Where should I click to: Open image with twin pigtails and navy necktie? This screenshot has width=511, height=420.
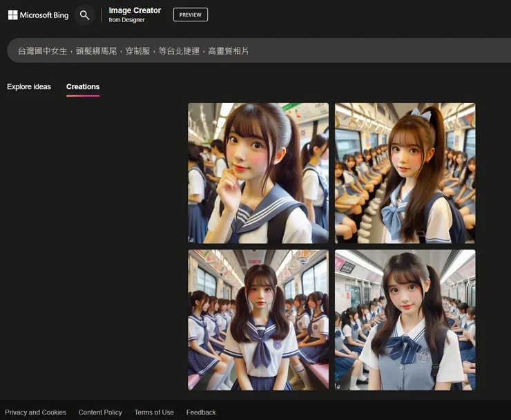[x=258, y=320]
